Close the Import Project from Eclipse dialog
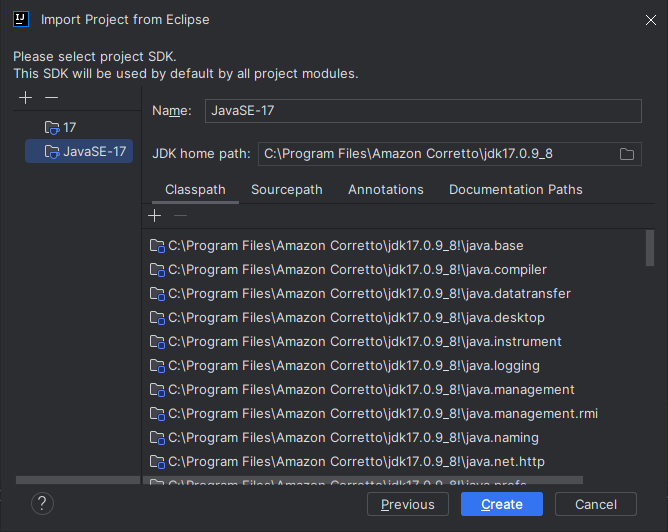The width and height of the screenshot is (668, 532). point(651,20)
